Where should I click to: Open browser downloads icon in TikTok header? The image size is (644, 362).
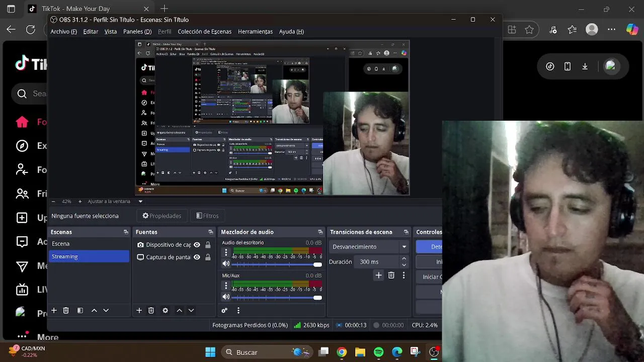click(585, 66)
